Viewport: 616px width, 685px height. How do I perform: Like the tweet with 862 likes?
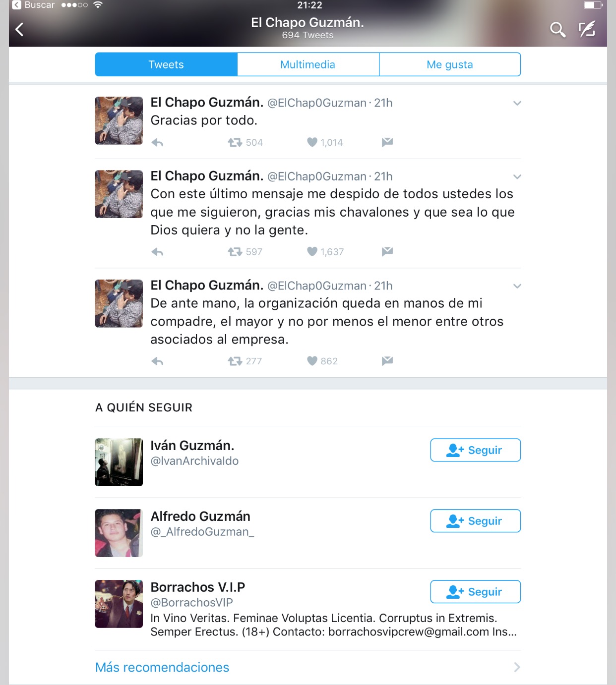(312, 361)
